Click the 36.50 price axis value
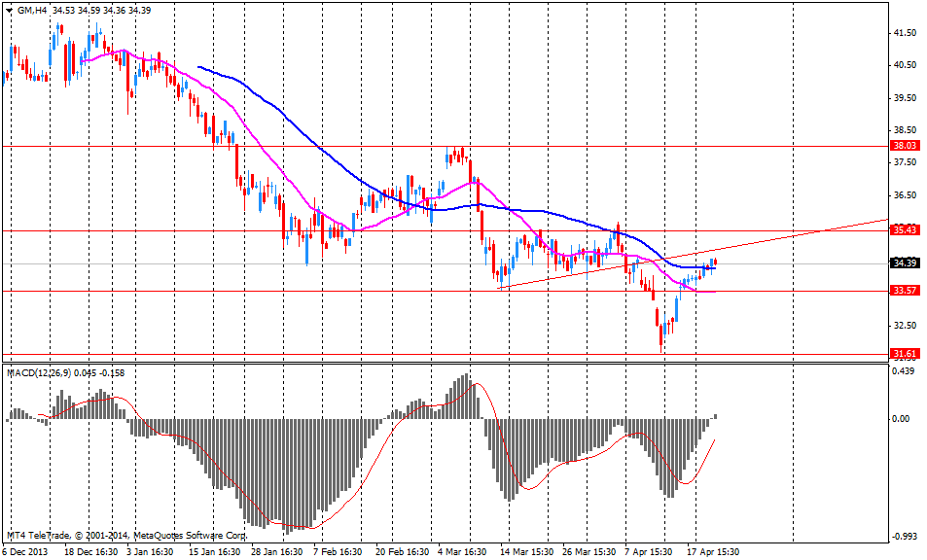Viewport: 927px width, 560px height. coord(905,195)
